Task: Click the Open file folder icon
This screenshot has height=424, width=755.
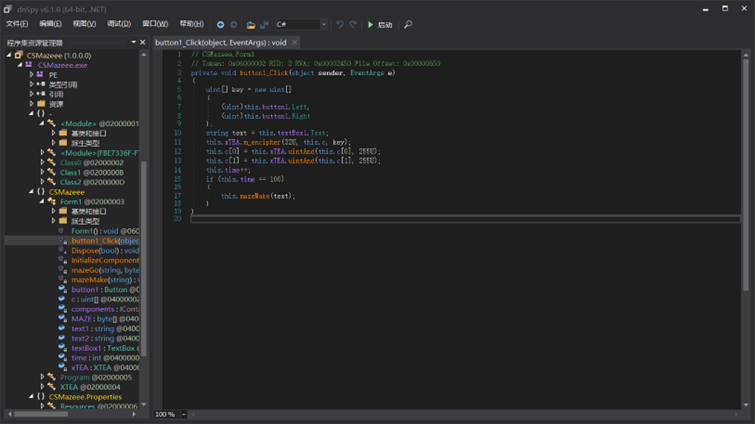Action: [251, 24]
